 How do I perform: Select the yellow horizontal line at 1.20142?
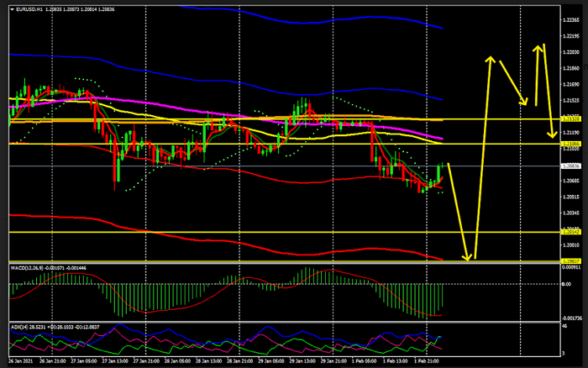click(x=252, y=232)
